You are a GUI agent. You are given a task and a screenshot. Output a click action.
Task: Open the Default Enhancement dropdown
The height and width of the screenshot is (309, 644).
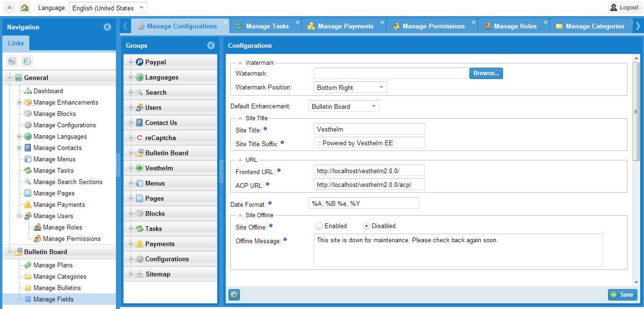(x=373, y=106)
